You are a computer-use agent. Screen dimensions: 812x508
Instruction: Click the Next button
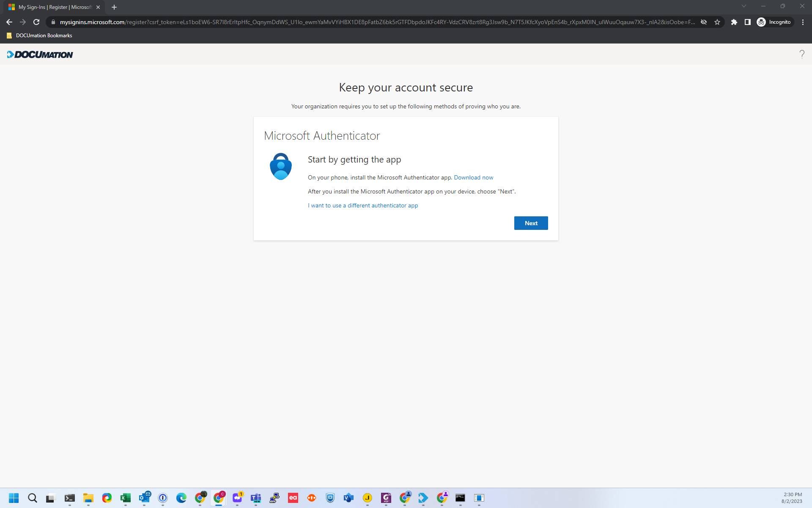[531, 223]
